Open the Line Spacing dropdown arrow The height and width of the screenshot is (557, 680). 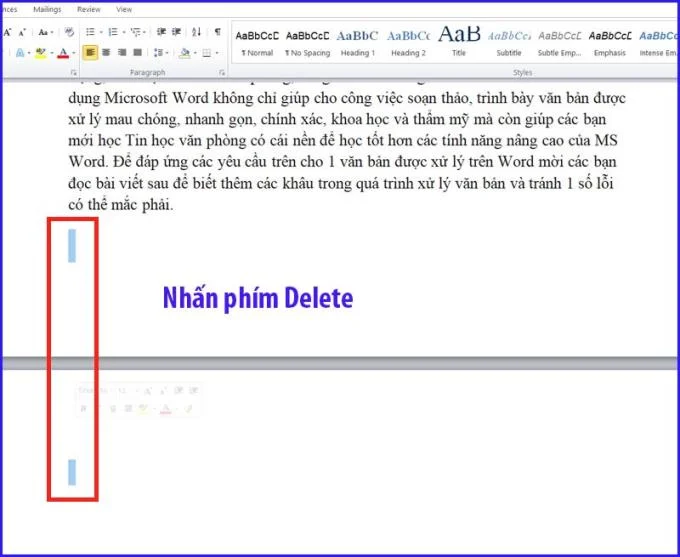pyautogui.click(x=167, y=53)
